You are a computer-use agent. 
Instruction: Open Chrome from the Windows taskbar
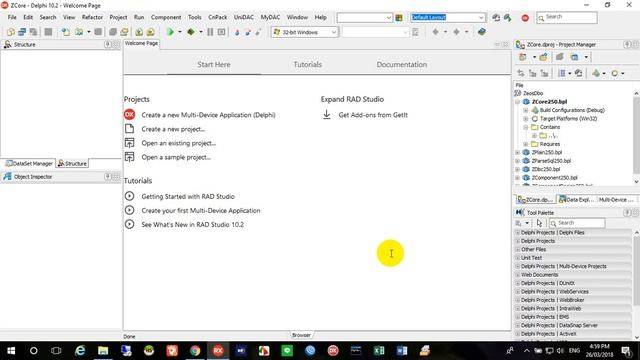pyautogui.click(x=195, y=350)
